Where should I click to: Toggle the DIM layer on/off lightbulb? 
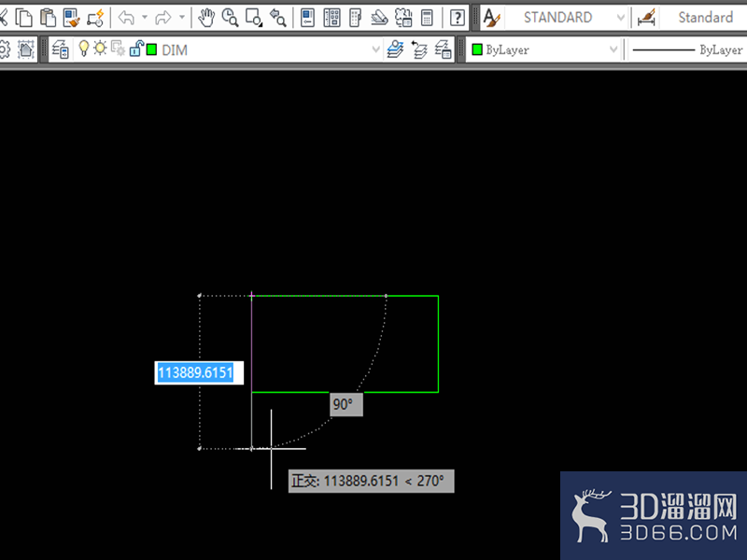point(84,49)
